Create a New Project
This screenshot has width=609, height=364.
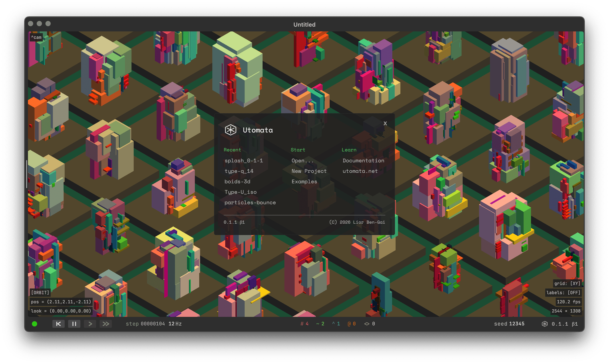(x=309, y=171)
